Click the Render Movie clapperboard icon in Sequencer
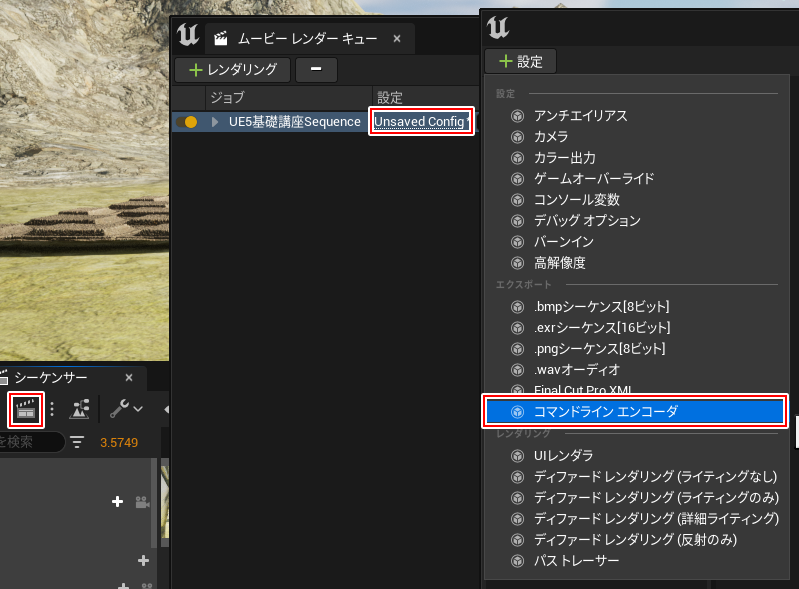 click(25, 409)
